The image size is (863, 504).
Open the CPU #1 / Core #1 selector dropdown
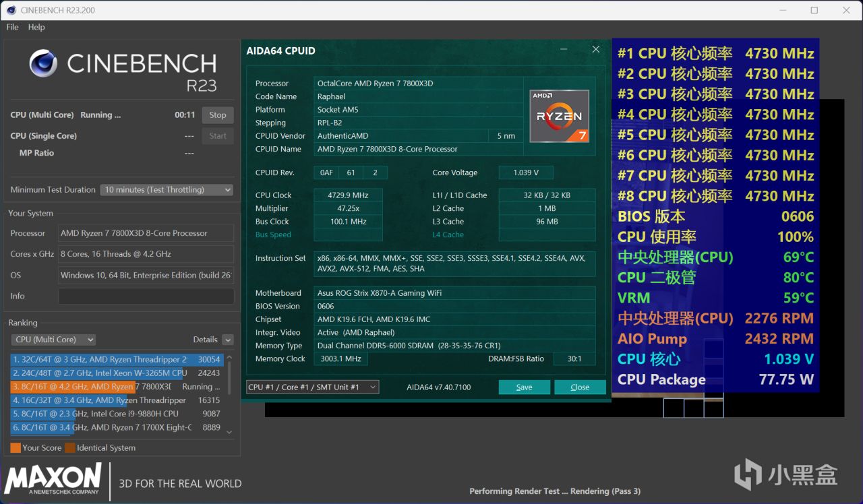tap(312, 387)
